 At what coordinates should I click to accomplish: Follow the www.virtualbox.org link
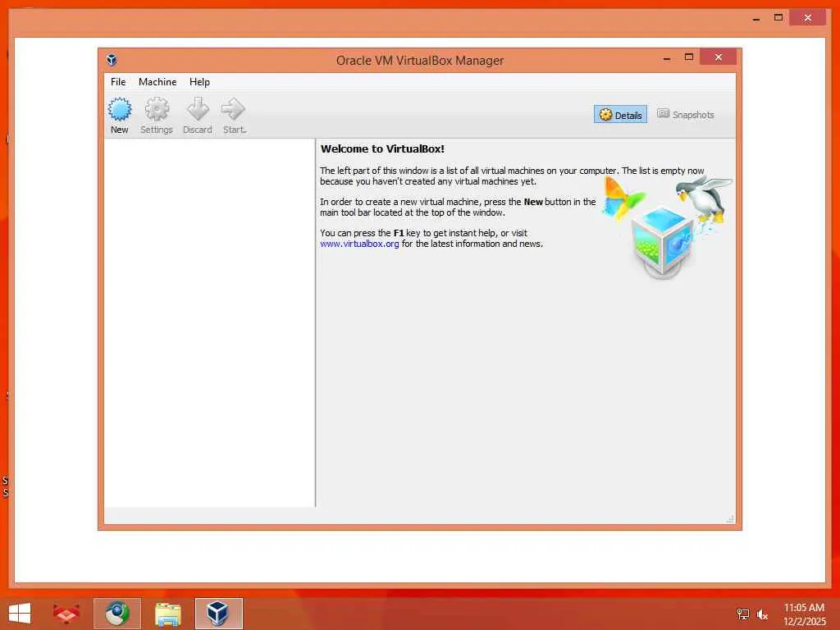359,244
